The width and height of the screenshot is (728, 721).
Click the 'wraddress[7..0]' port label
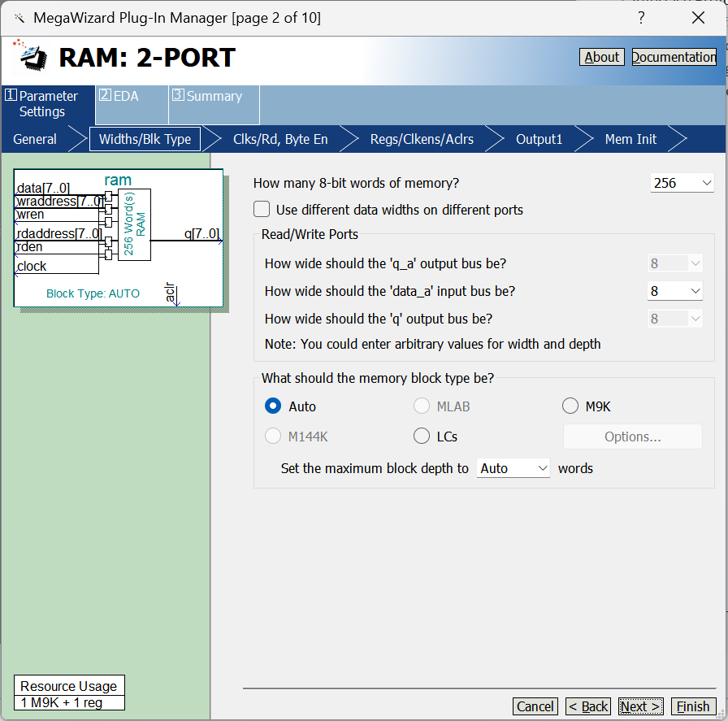[x=60, y=201]
